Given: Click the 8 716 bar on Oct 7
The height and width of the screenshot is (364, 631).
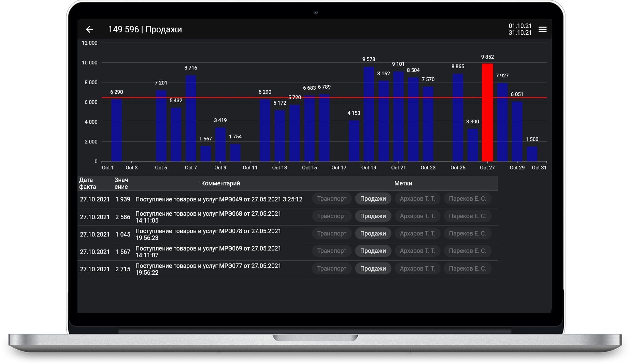Looking at the screenshot, I should coord(191,118).
